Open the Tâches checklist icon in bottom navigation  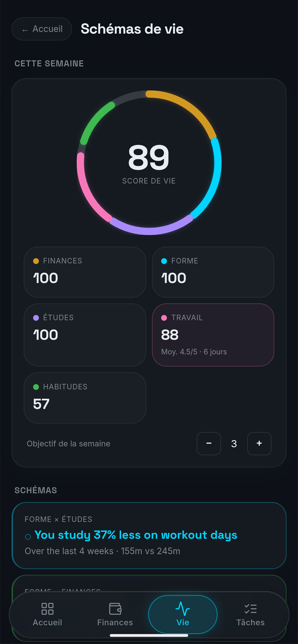(250, 609)
